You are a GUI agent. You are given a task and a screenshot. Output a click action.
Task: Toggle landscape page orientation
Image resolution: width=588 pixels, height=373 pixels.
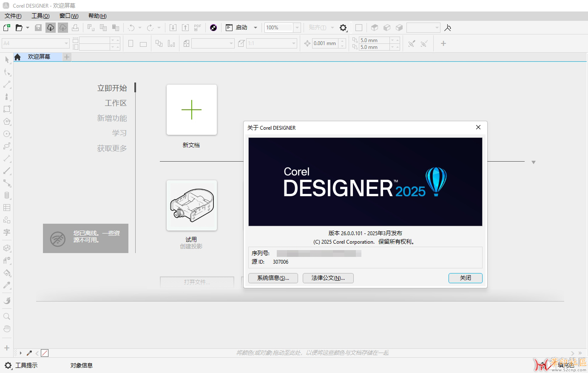143,44
